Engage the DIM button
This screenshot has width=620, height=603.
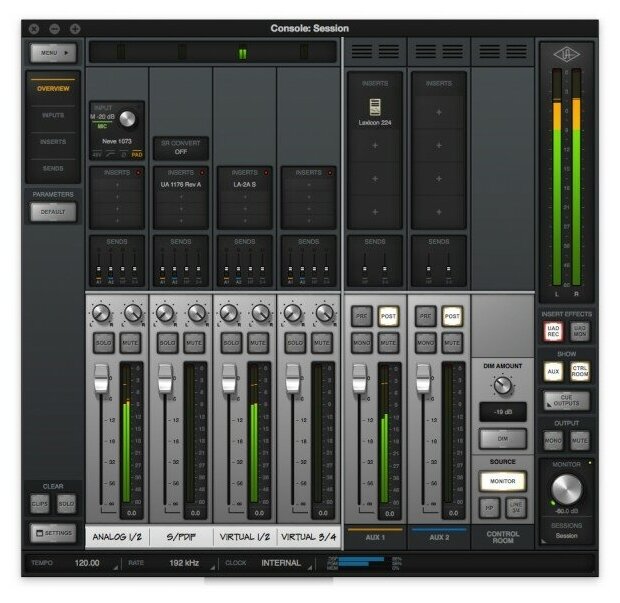pyautogui.click(x=503, y=439)
